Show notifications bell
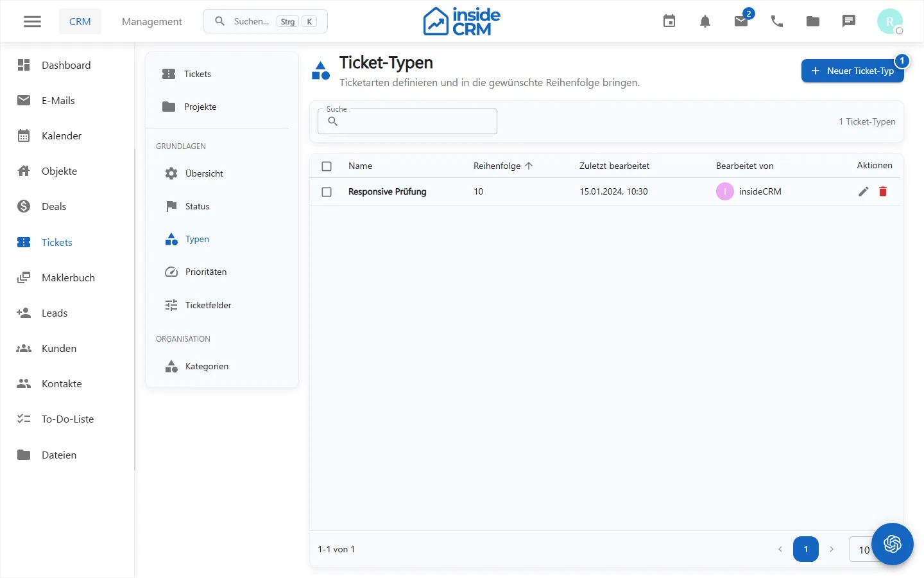This screenshot has height=578, width=924. [x=705, y=21]
